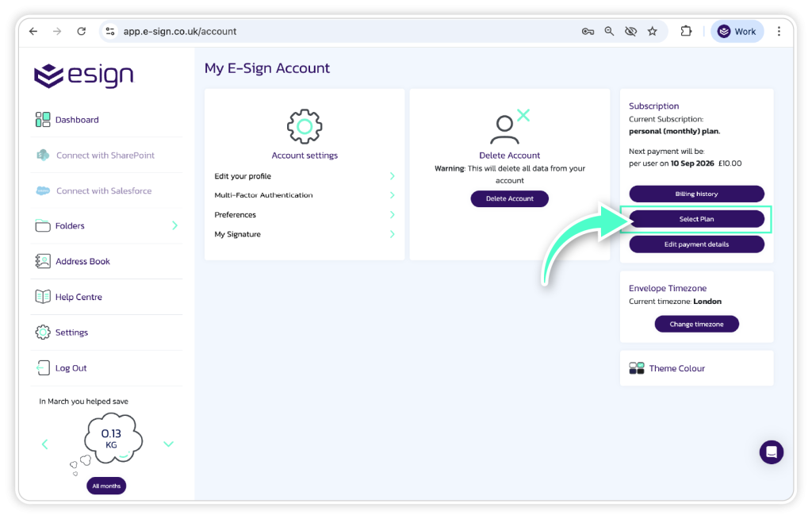The width and height of the screenshot is (812, 519).
Task: Expand Edit your profile arrow
Action: [x=392, y=176]
